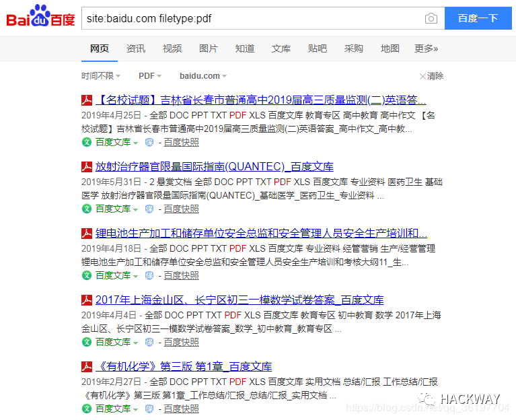The height and width of the screenshot is (420, 516).
Task: Click 保 badge under 吉林省长春市 result
Action: [149, 142]
